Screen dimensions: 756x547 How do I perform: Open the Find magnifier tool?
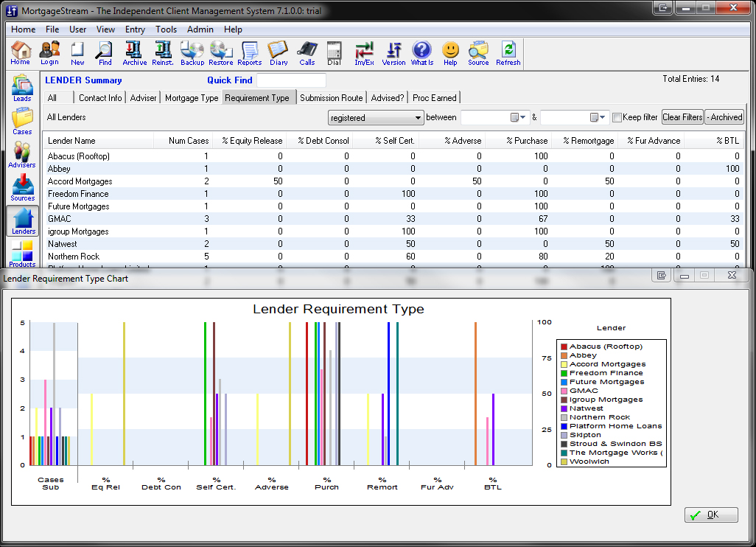point(105,53)
